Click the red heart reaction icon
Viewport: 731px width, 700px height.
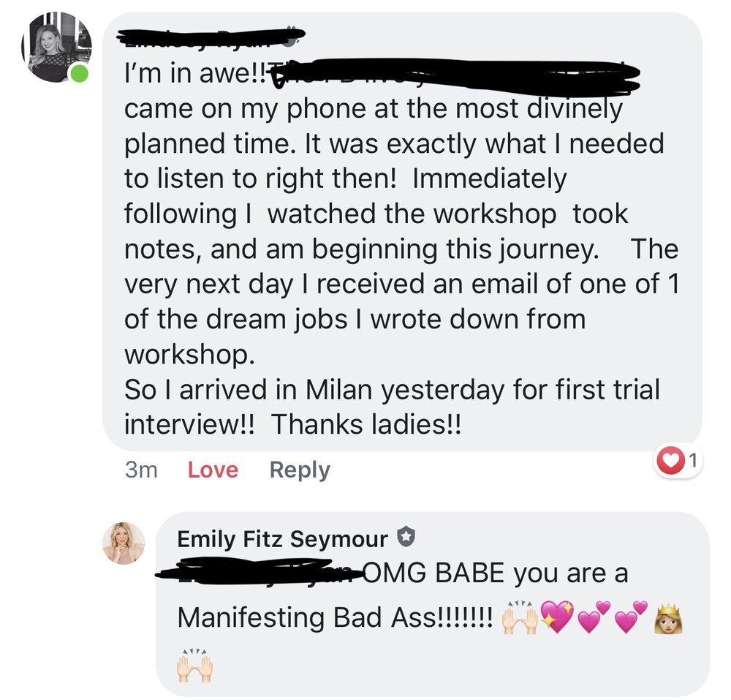pyautogui.click(x=670, y=461)
